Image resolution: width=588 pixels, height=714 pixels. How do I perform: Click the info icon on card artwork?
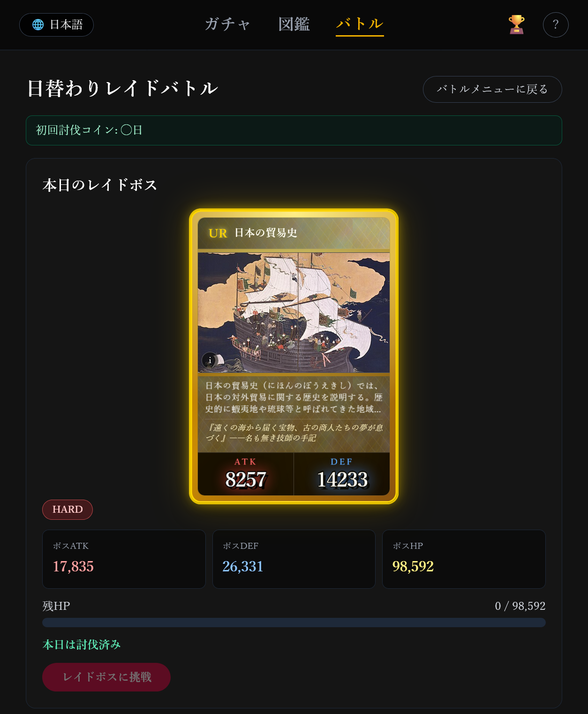point(210,360)
